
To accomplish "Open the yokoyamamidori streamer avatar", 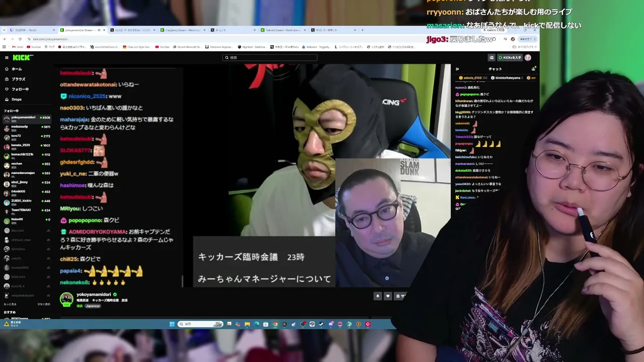I will pyautogui.click(x=66, y=299).
